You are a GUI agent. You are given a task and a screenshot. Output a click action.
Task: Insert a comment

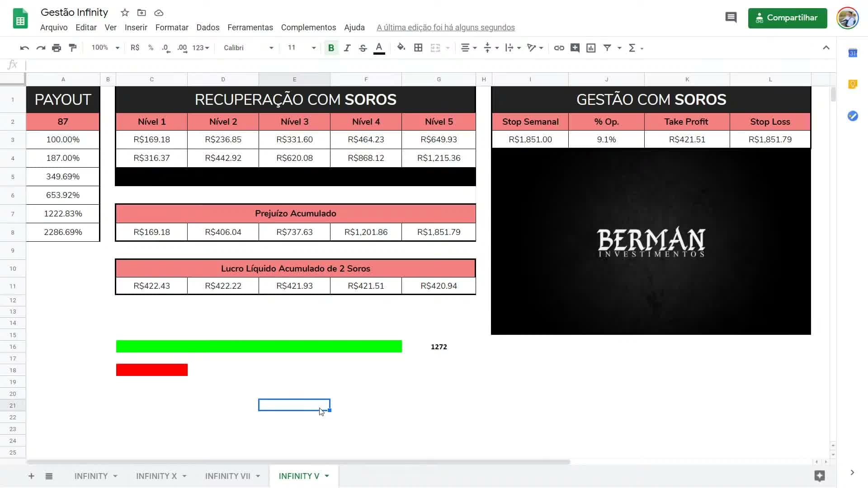coord(575,48)
